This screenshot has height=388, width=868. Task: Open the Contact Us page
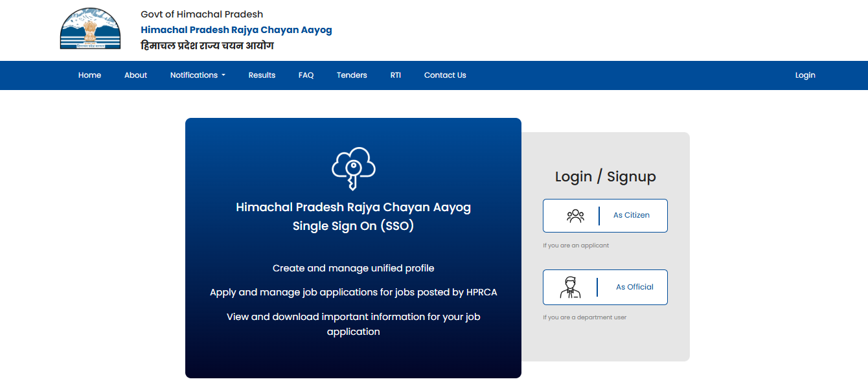click(445, 75)
